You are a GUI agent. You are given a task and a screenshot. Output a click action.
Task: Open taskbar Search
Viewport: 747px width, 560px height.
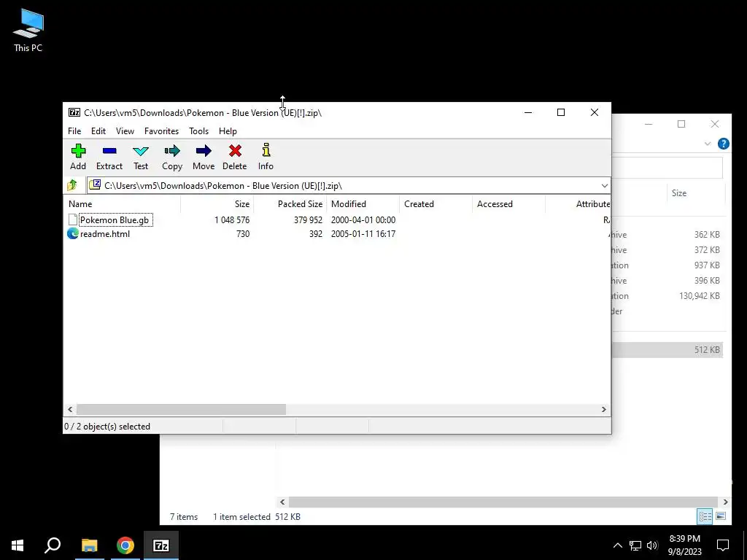point(53,545)
